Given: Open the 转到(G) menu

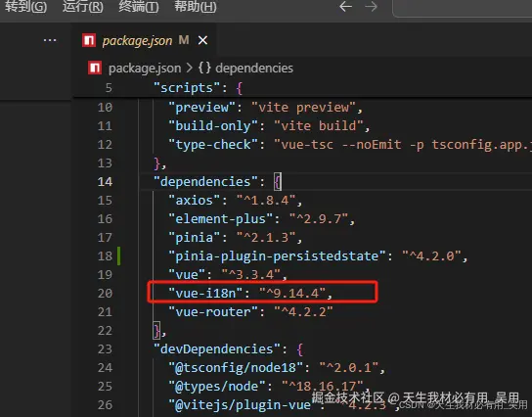Looking at the screenshot, I should click(25, 6).
